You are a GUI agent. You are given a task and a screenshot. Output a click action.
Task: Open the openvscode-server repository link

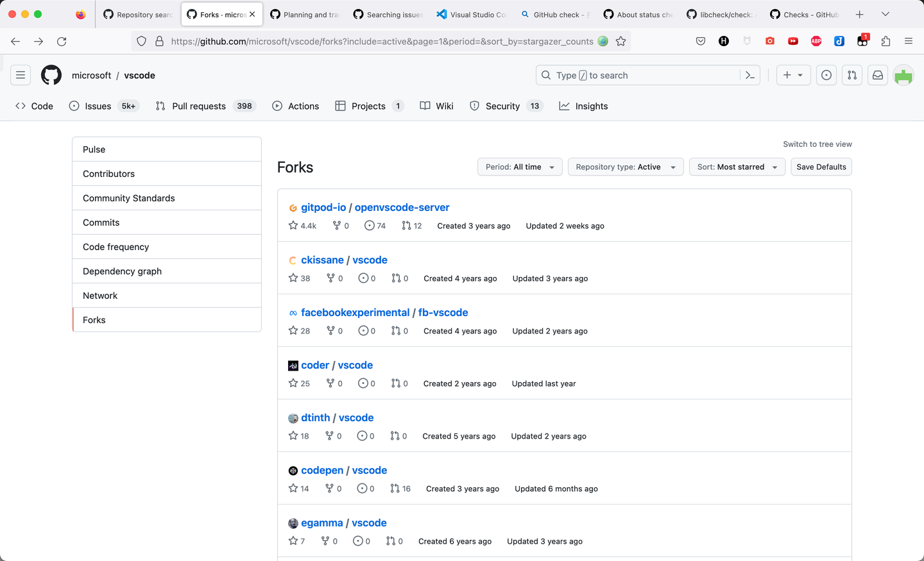point(402,208)
